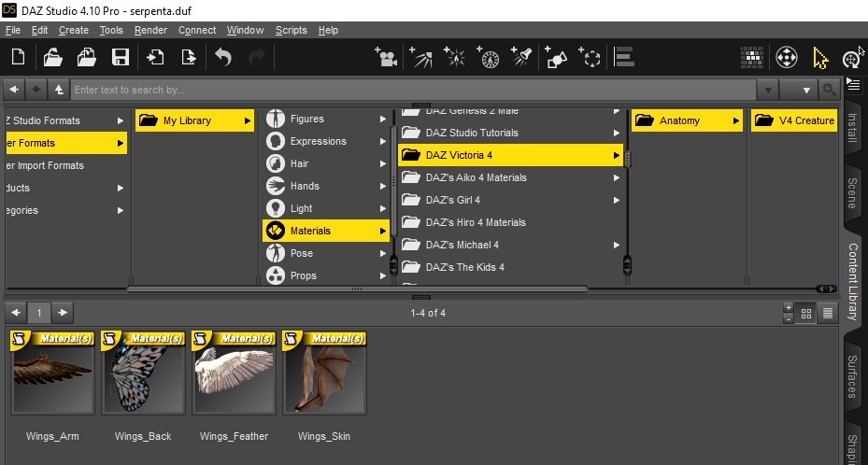Create a new point light
This screenshot has width=868, height=465.
click(x=454, y=57)
